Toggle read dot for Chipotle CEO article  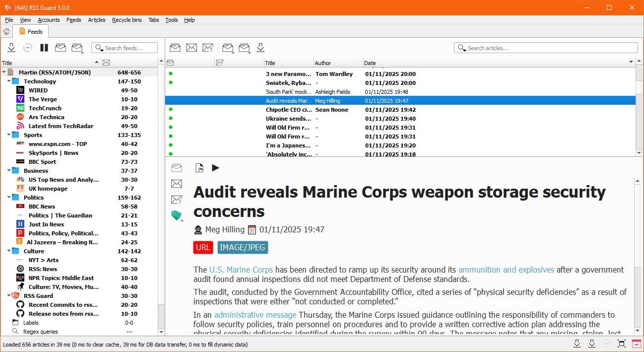click(x=171, y=110)
